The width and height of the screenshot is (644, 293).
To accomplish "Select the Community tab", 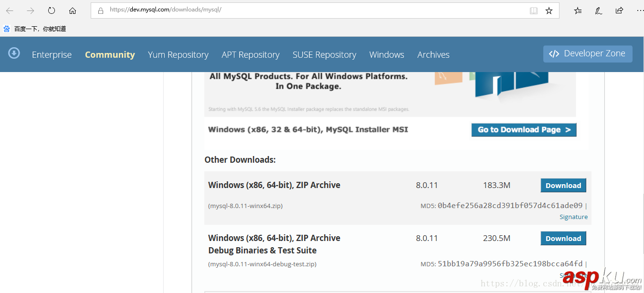I will coord(110,55).
